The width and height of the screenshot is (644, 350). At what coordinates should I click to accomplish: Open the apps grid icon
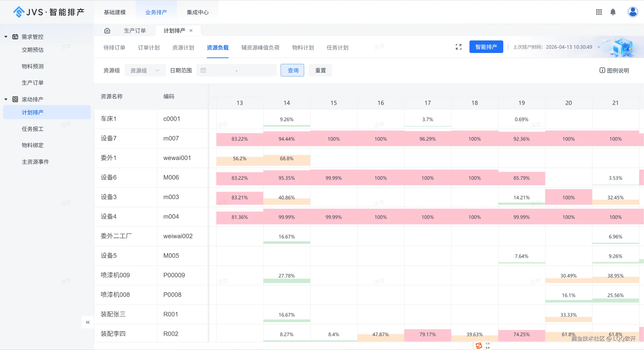pos(599,12)
